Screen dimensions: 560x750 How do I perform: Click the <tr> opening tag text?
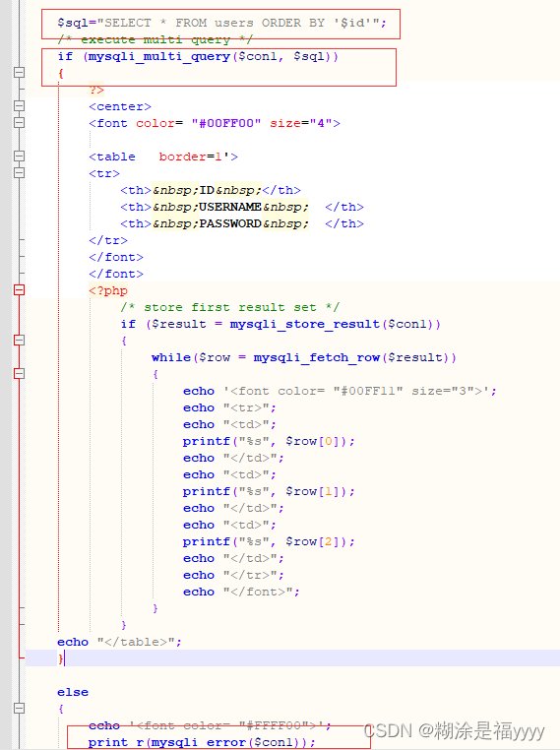point(104,173)
